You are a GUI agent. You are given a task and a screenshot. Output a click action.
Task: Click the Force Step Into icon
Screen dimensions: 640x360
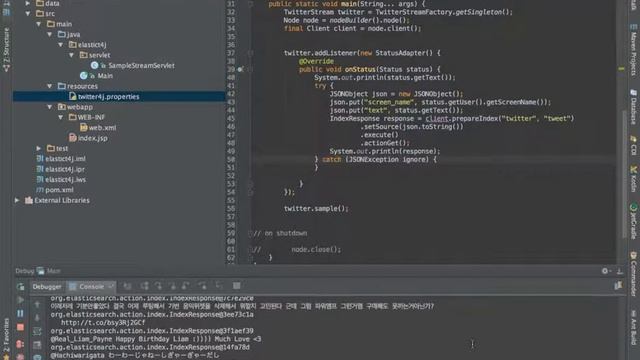(172, 286)
